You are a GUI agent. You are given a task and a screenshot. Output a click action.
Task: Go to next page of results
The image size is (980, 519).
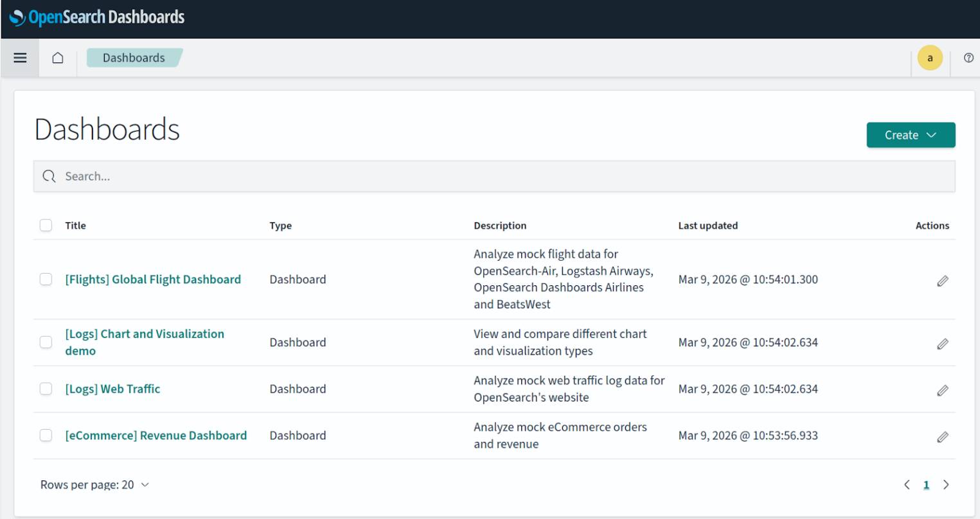pos(945,485)
